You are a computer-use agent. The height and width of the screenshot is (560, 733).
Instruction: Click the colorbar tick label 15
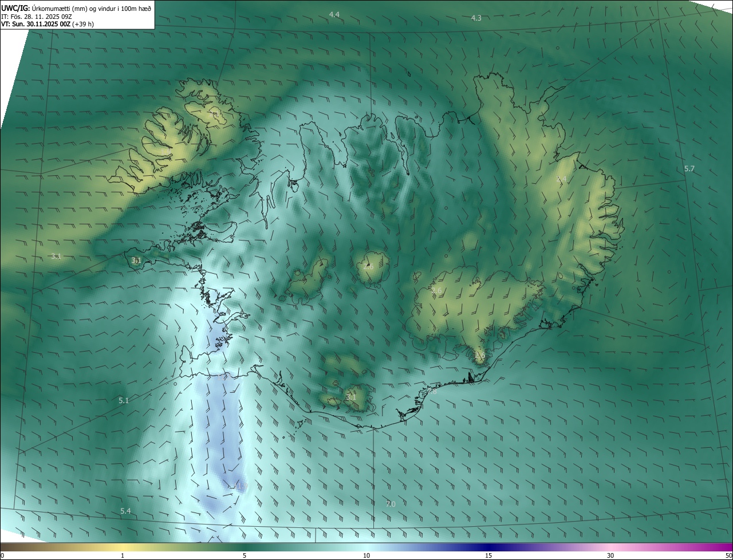488,556
